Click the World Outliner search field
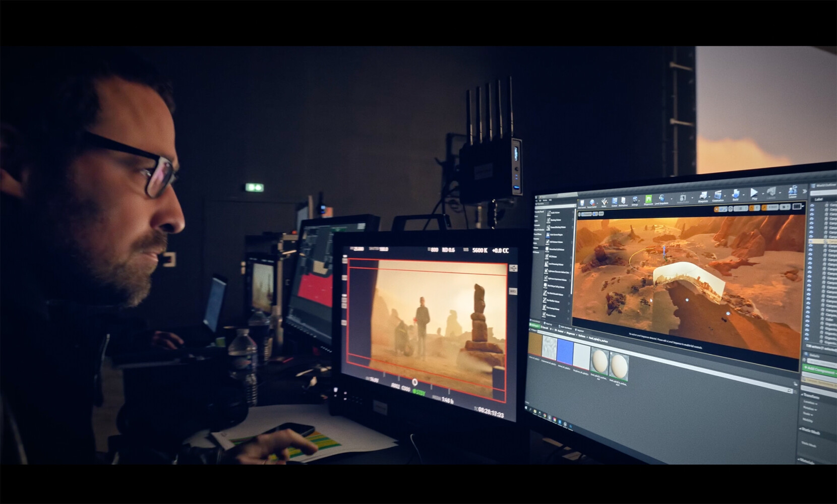This screenshot has height=504, width=837. [824, 193]
